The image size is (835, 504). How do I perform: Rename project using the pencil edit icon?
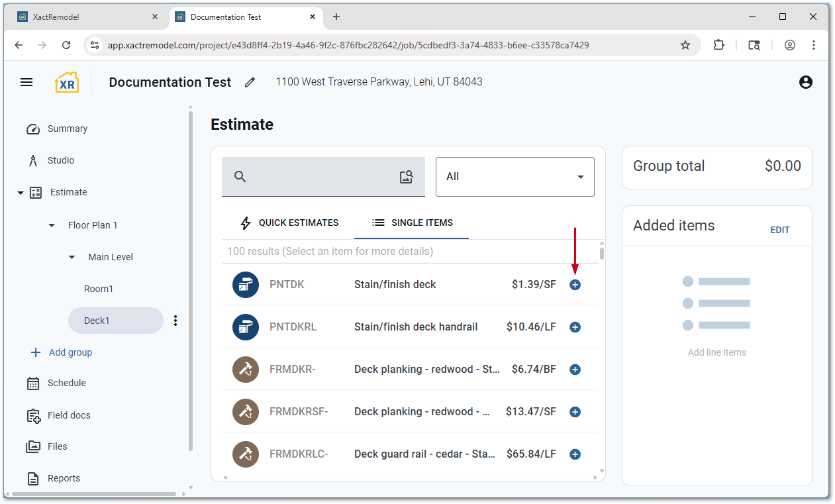click(250, 81)
